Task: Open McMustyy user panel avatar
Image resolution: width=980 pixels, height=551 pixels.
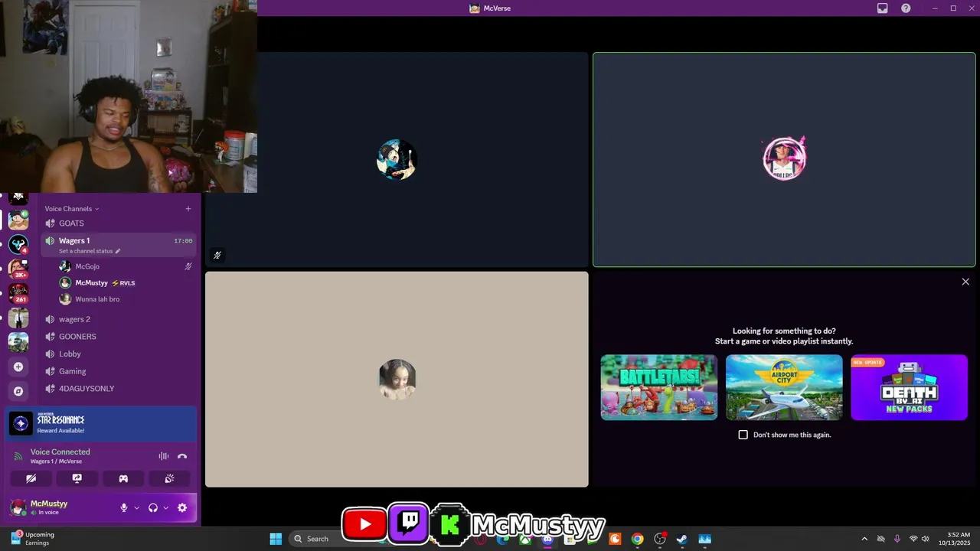Action: (18, 507)
